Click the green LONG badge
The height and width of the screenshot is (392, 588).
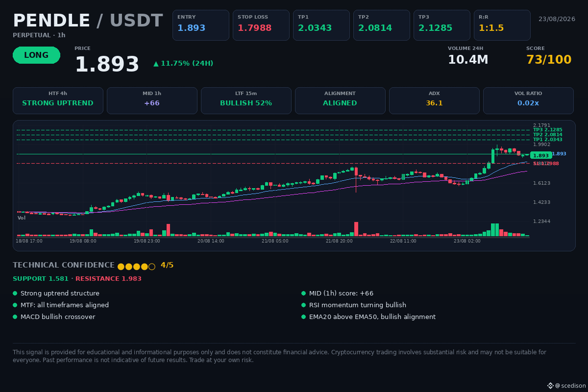point(37,55)
